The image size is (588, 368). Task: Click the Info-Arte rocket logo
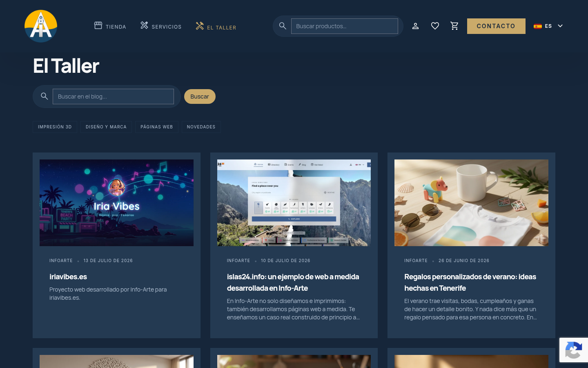point(41,26)
